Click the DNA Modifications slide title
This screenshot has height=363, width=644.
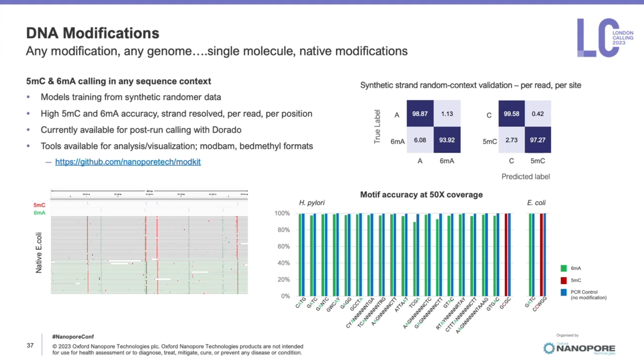coord(93,33)
